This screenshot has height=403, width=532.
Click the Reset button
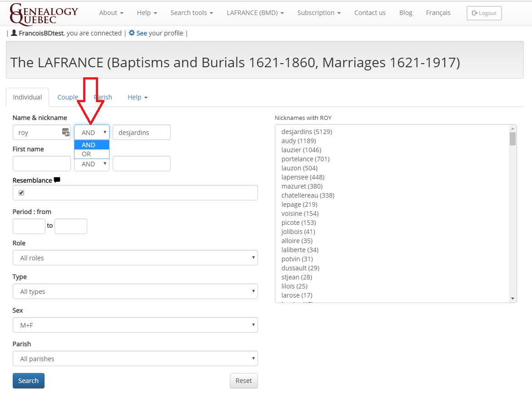[x=244, y=381]
